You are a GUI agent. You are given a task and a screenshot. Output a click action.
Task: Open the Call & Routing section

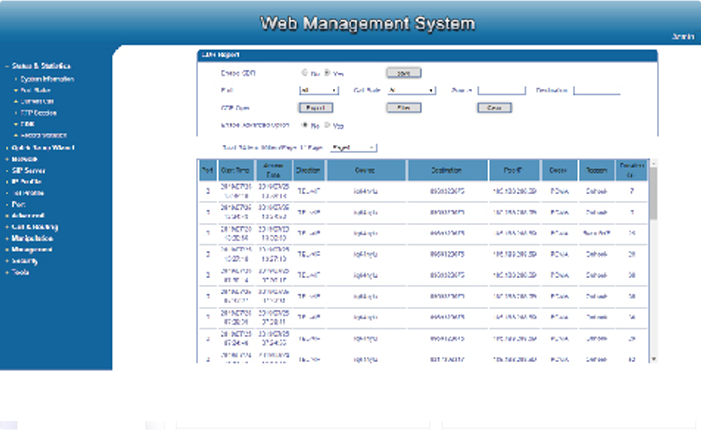(x=35, y=227)
